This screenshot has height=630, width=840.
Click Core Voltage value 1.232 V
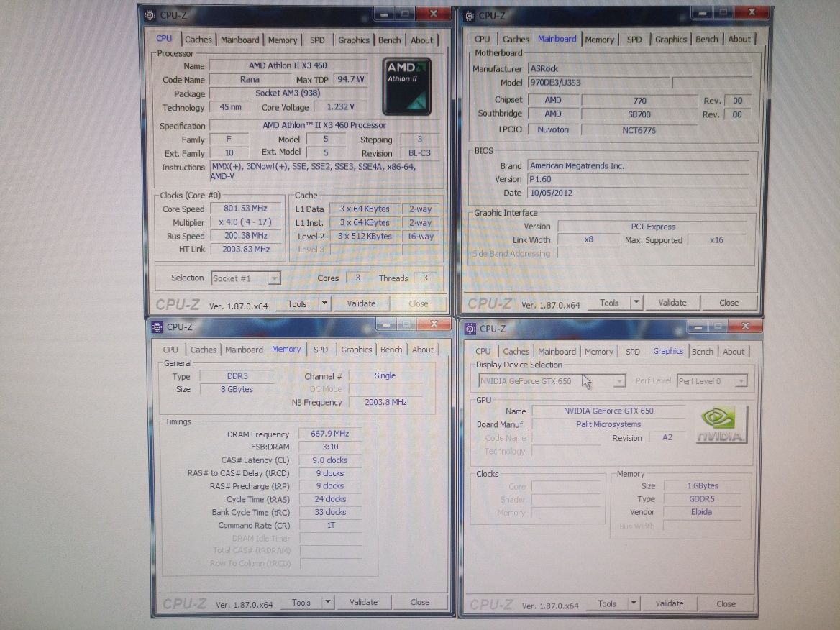coord(341,106)
